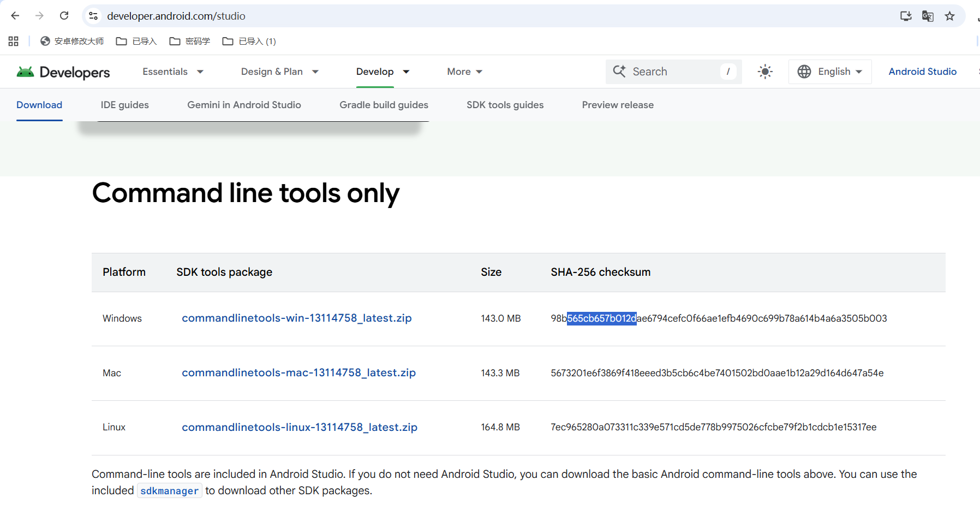This screenshot has height=515, width=980.
Task: Click the search sparkle icon
Action: [619, 71]
